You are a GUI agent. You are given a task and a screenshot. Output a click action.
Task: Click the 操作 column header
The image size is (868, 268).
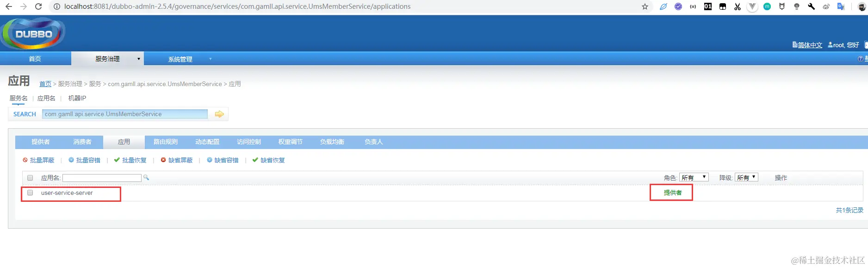[781, 178]
